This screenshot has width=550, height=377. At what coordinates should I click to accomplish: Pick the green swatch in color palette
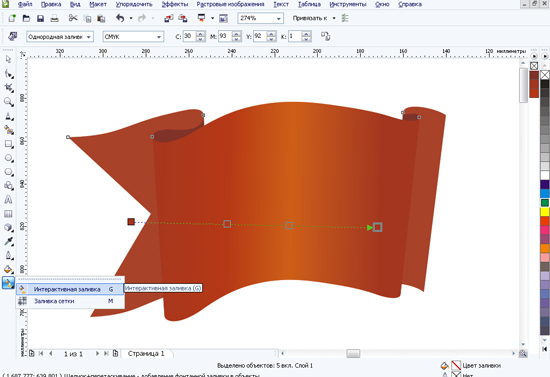[x=545, y=203]
